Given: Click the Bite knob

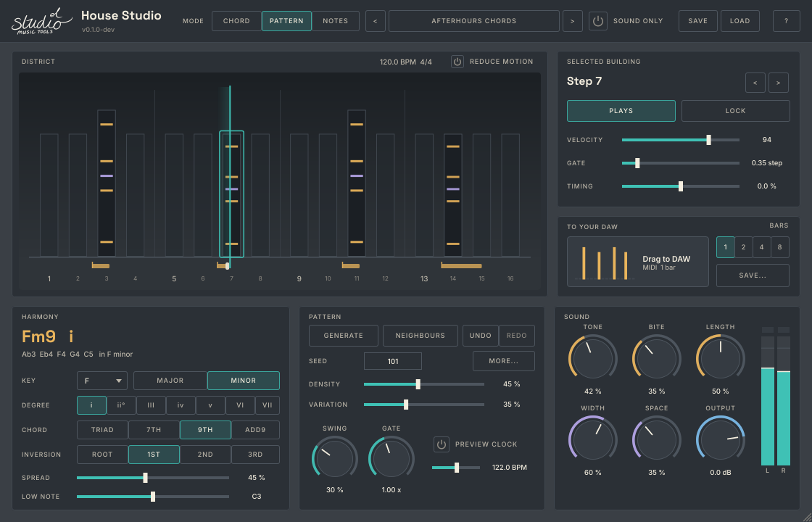Looking at the screenshot, I should click(x=656, y=359).
